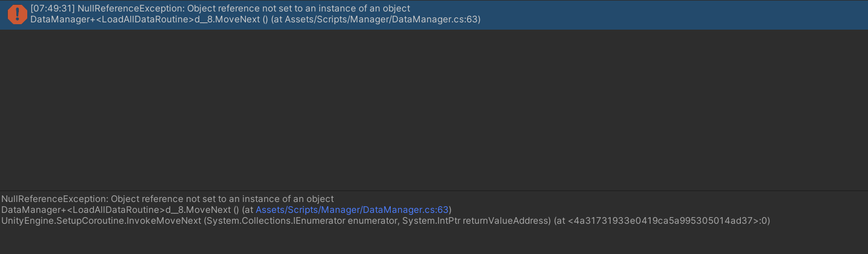Click the NullReferenceException line in the details pane
868x254 pixels.
pyautogui.click(x=168, y=199)
